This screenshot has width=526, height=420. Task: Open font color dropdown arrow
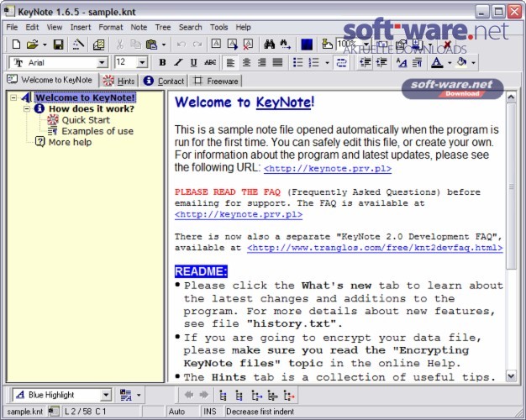[x=450, y=63]
